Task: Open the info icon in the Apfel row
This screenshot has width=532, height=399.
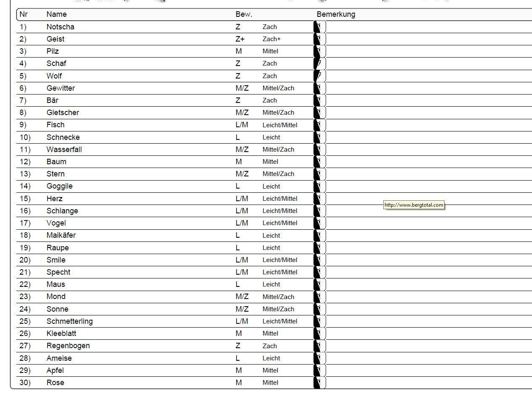Action: point(320,370)
